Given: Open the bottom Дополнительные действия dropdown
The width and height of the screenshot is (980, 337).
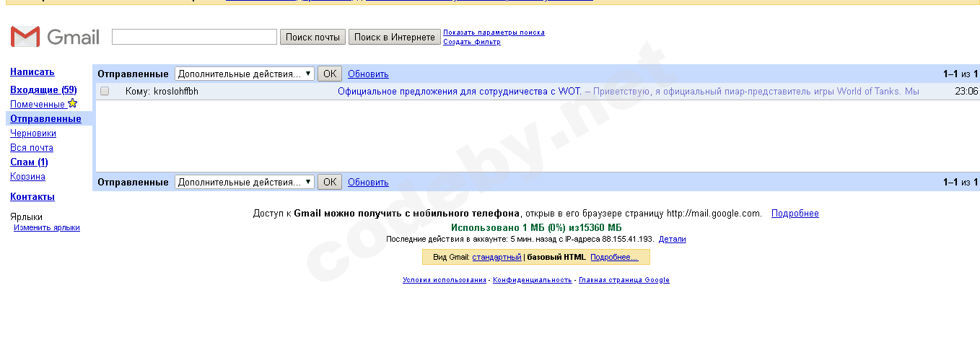Looking at the screenshot, I should [245, 182].
